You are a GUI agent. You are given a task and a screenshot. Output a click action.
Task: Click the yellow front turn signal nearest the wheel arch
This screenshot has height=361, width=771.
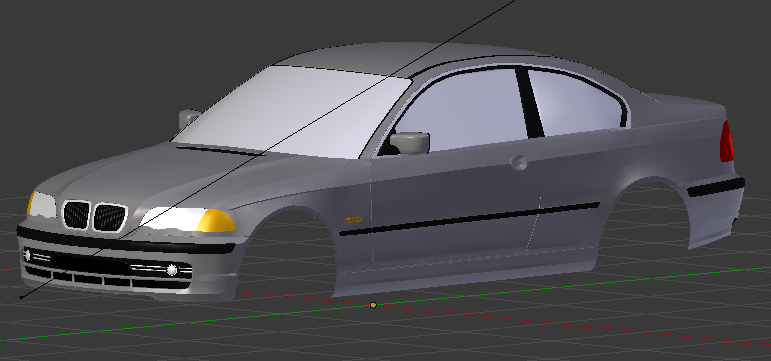tap(217, 220)
